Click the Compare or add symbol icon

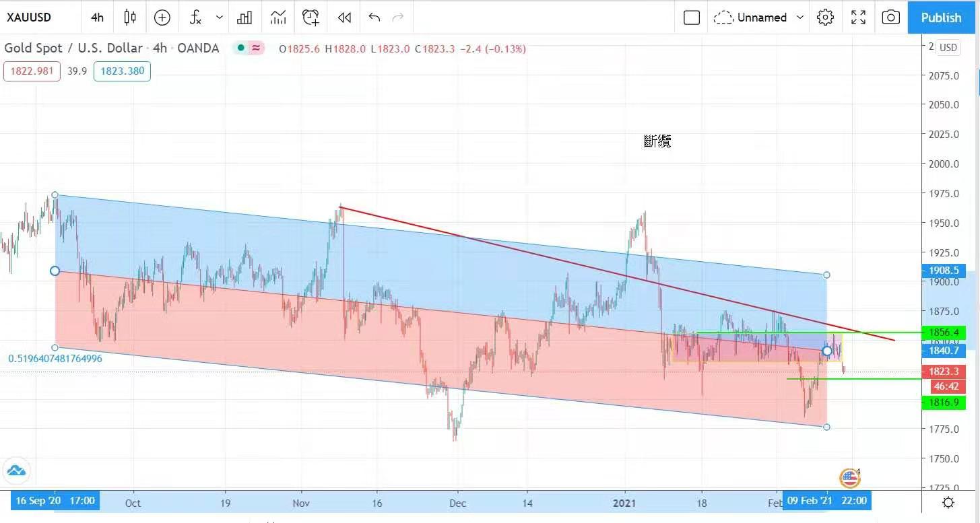pyautogui.click(x=162, y=18)
